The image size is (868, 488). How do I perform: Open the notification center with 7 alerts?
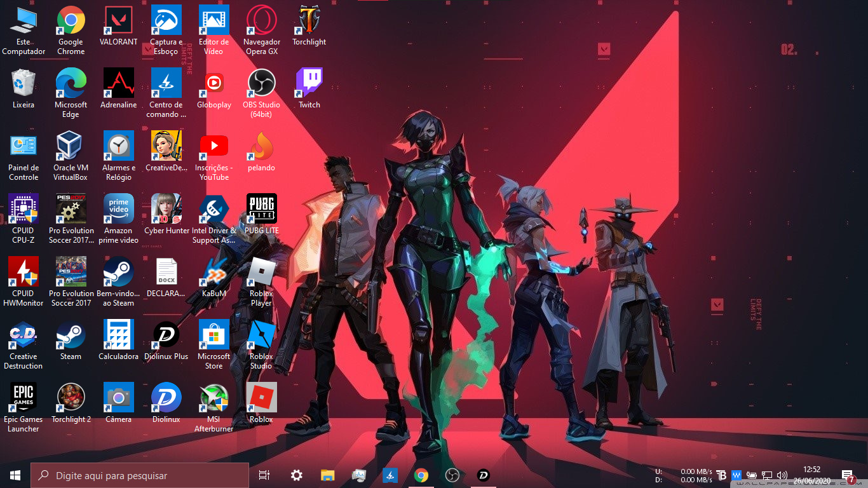pos(848,475)
